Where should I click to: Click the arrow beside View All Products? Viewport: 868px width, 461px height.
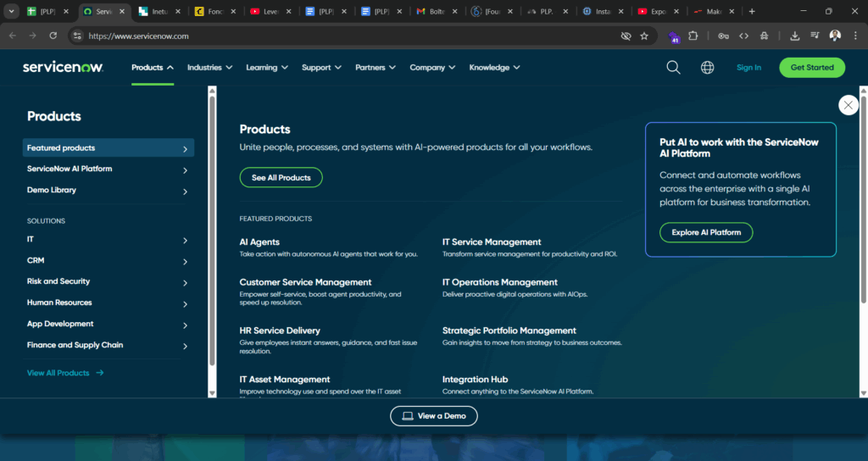(100, 373)
